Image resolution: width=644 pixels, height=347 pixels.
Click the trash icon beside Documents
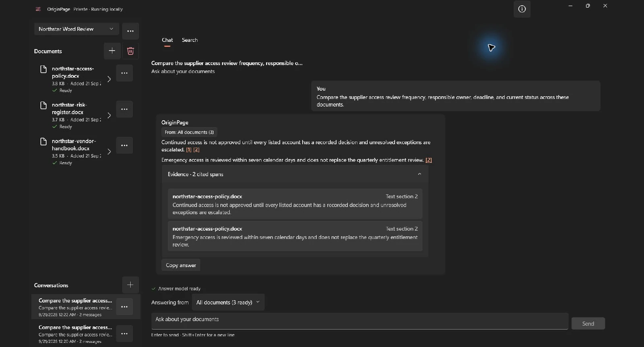pyautogui.click(x=130, y=51)
